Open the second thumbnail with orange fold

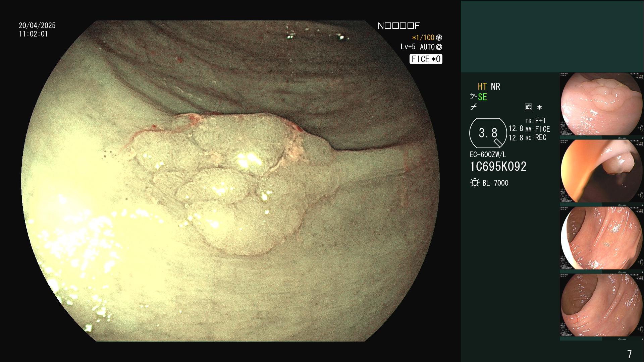602,171
